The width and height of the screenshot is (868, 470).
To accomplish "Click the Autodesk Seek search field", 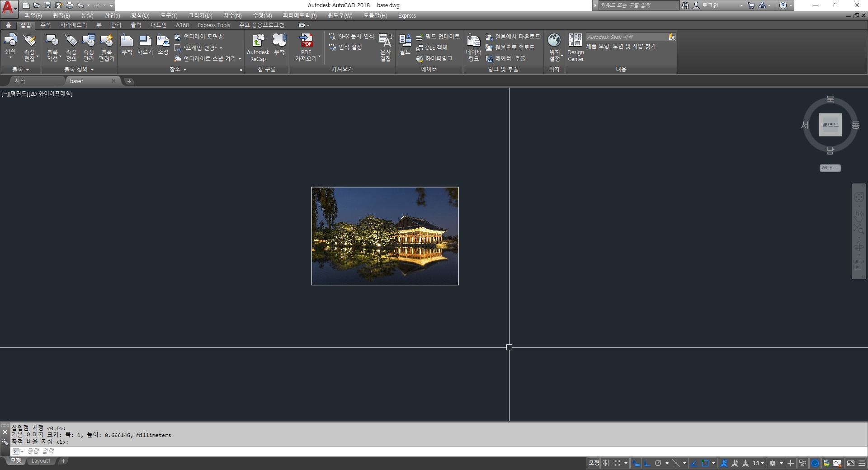I will click(627, 37).
